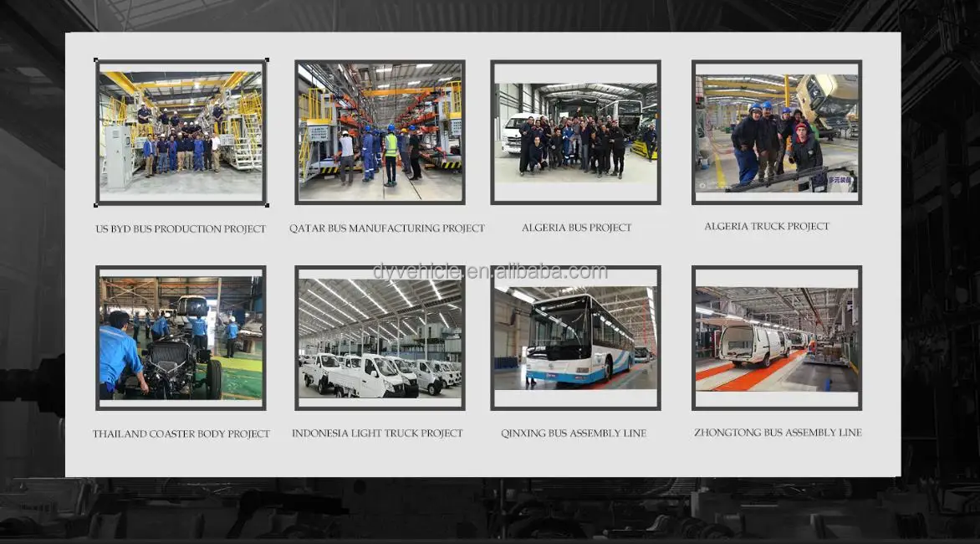Viewport: 980px width, 544px height.
Task: Open the Qatar Bus Manufacturing Project photo
Action: pyautogui.click(x=380, y=132)
